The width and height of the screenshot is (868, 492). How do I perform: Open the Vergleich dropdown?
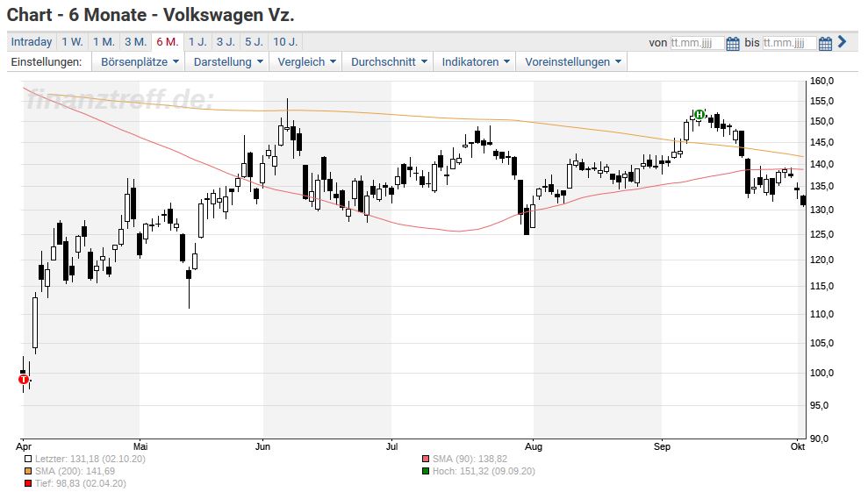pos(306,62)
